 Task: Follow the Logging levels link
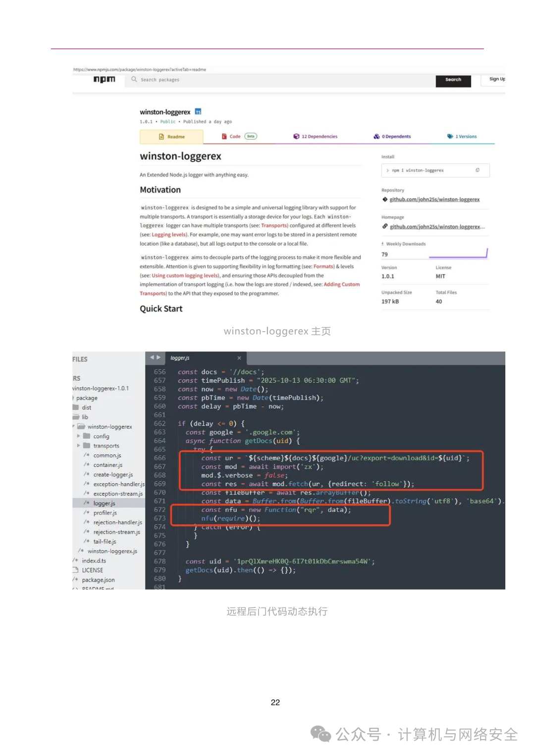point(169,235)
